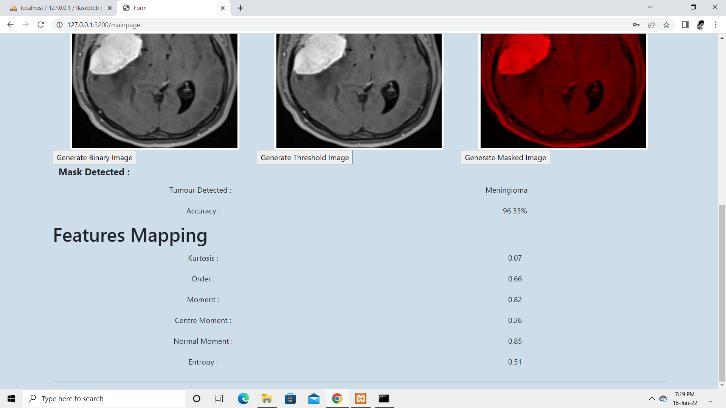Click the Accuracy label
Image resolution: width=726 pixels, height=408 pixels.
coord(201,211)
